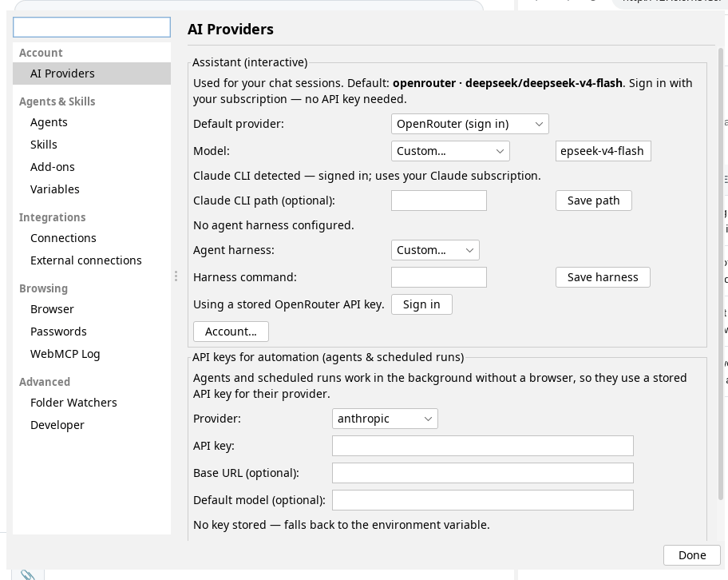Click the custom model name field
Viewport: 728px width, 580px height.
pos(603,151)
